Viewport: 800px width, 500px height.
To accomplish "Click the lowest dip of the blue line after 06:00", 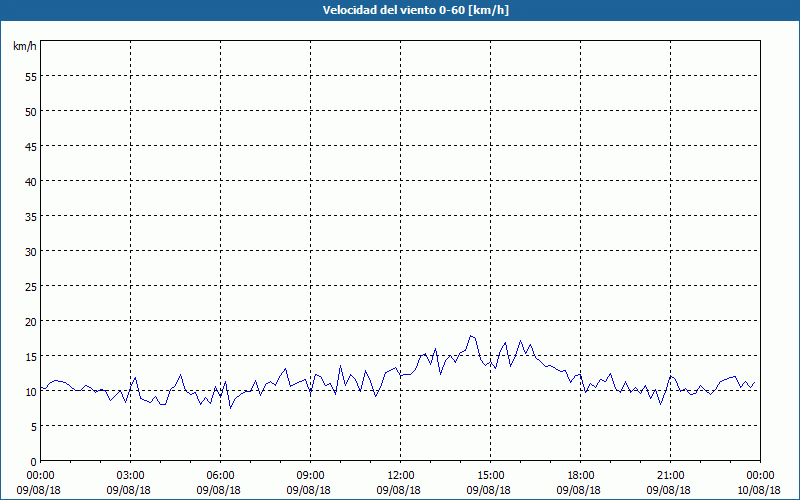I will pyautogui.click(x=231, y=407).
